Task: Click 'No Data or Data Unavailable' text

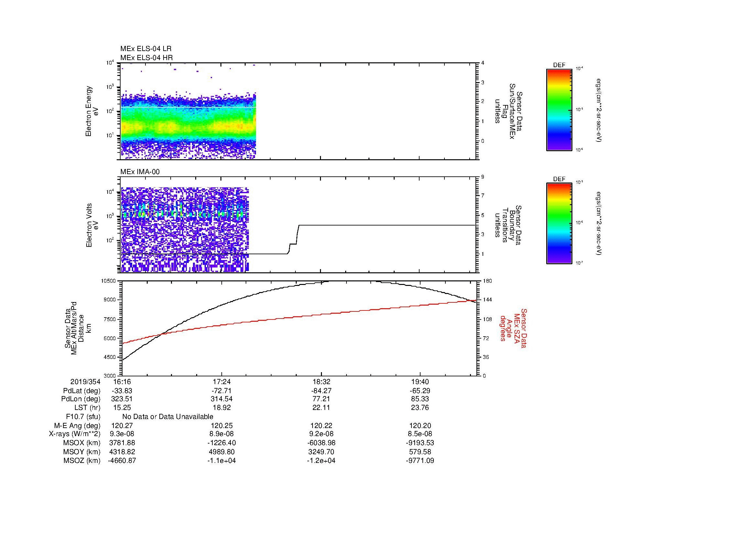Action: pyautogui.click(x=168, y=417)
